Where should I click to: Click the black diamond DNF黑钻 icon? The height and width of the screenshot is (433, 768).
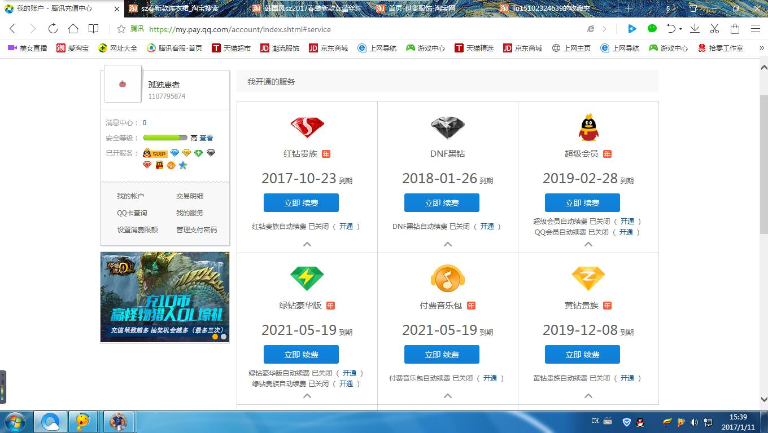448,127
